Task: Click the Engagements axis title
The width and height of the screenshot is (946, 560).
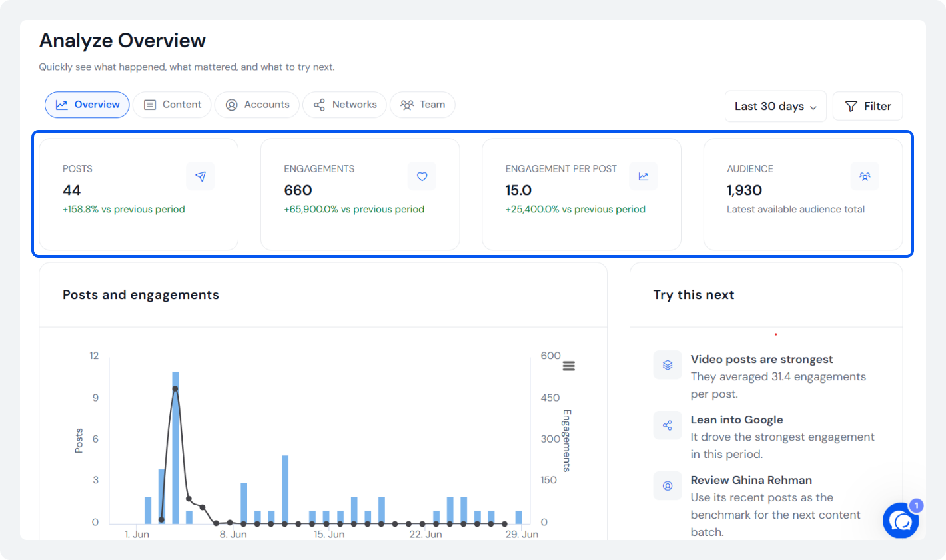Action: tap(567, 441)
